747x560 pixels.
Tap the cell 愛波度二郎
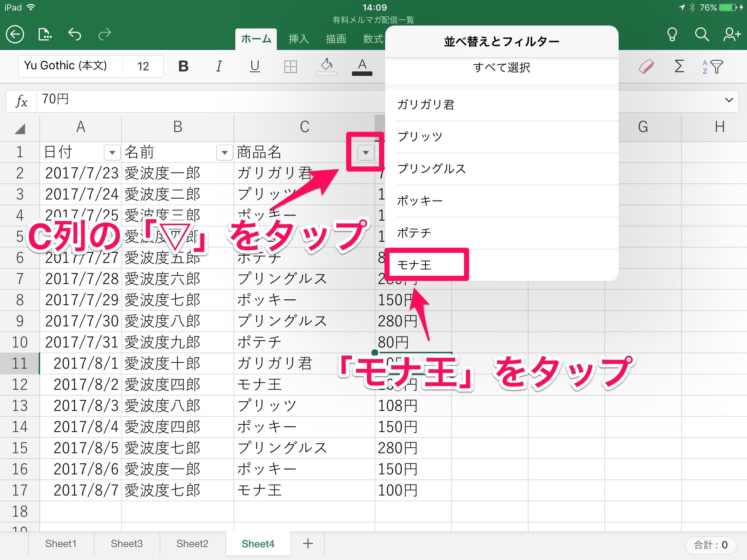pos(177,194)
